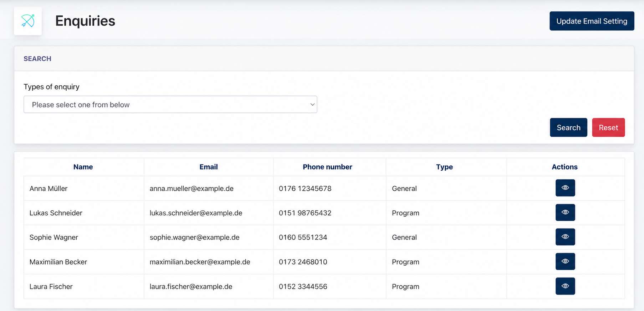Show Maximilian Becker's enquiry details eye icon
Screen dimensions: 644x311
click(x=565, y=261)
